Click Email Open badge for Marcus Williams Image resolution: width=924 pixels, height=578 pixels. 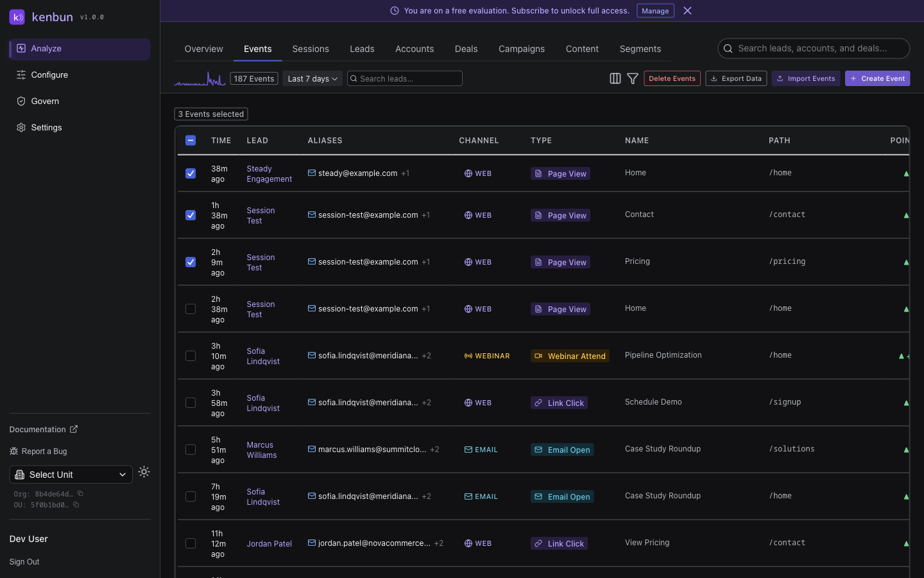click(562, 450)
